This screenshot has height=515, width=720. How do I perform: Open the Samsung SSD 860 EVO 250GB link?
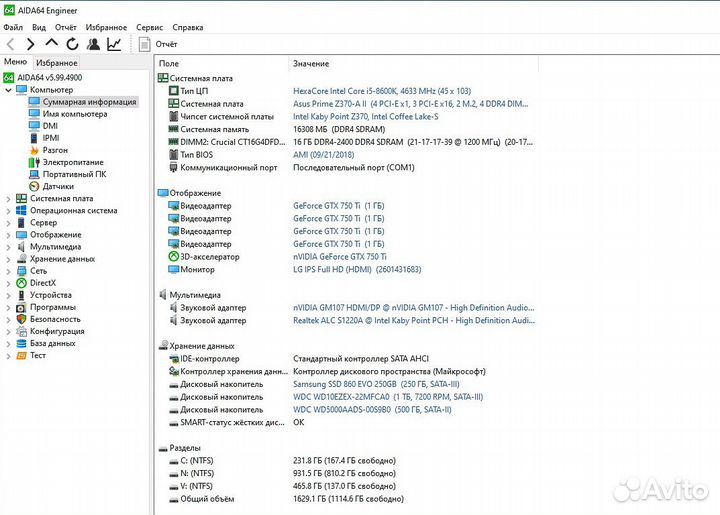[376, 384]
